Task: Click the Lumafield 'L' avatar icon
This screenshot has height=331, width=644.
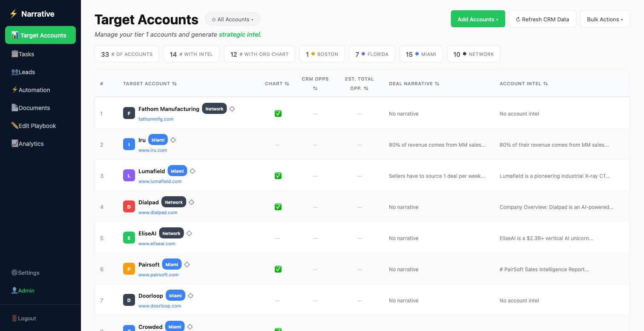Action: (129, 176)
